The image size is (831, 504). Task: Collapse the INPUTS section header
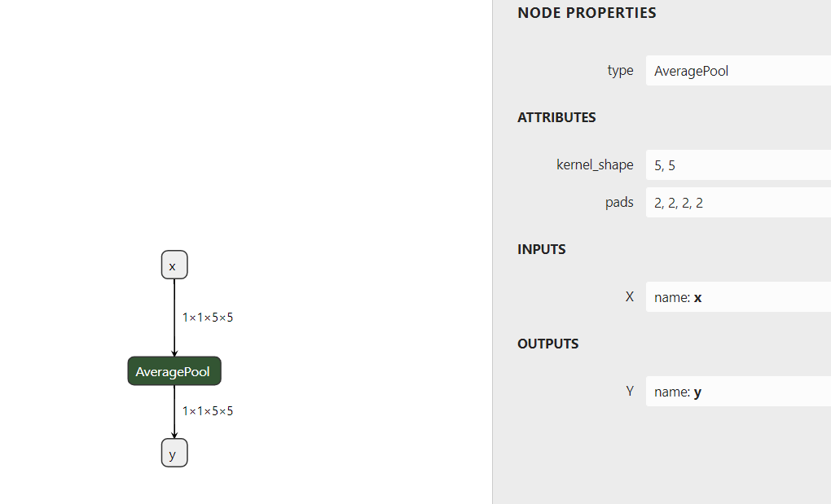tap(541, 249)
